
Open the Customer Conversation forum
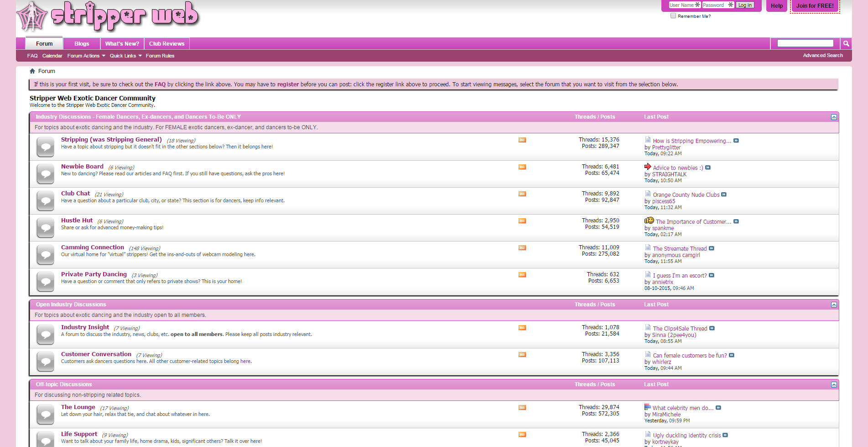coord(96,354)
